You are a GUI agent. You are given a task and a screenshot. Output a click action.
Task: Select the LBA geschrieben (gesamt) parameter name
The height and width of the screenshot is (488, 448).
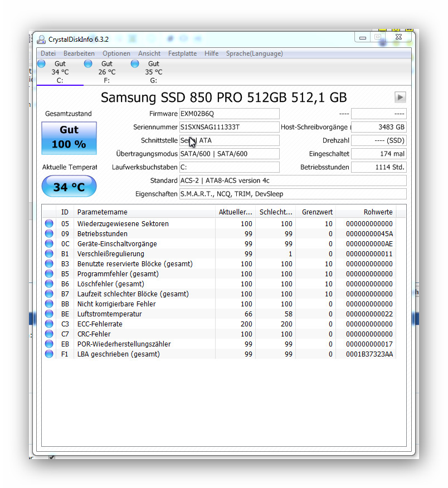(118, 354)
